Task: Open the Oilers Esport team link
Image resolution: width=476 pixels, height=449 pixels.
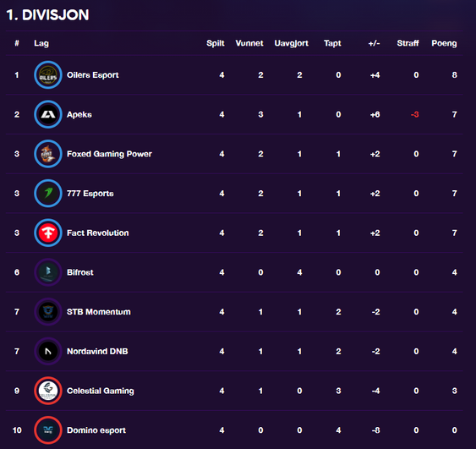Action: (93, 75)
